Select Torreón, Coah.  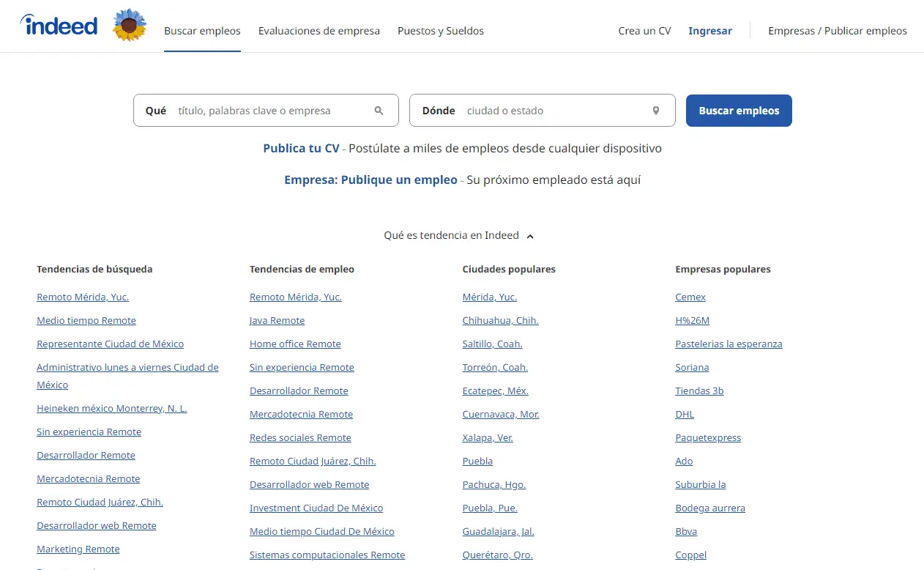tap(495, 367)
